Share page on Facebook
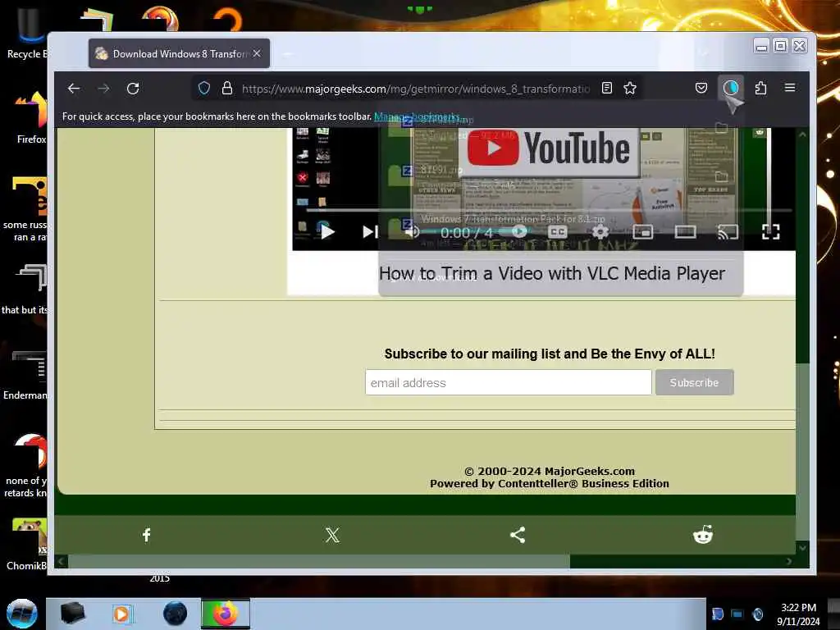Viewport: 840px width, 630px height. point(146,535)
